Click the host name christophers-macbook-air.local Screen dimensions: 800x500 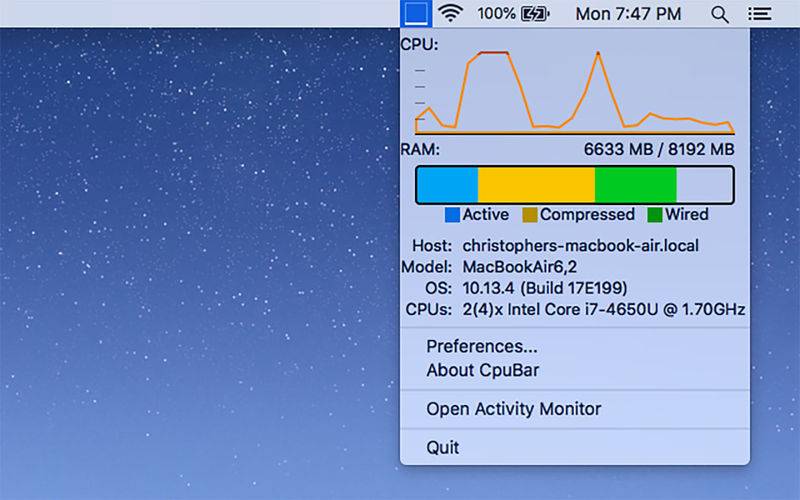(x=581, y=246)
